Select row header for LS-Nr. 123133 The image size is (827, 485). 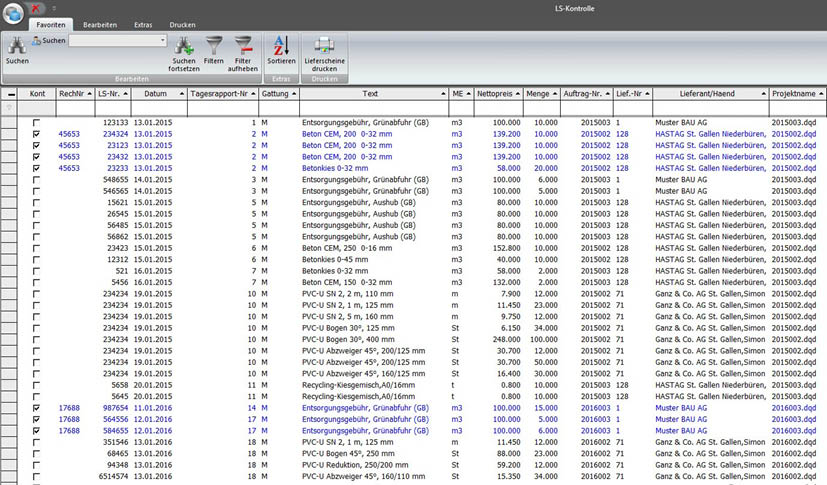tap(9, 123)
